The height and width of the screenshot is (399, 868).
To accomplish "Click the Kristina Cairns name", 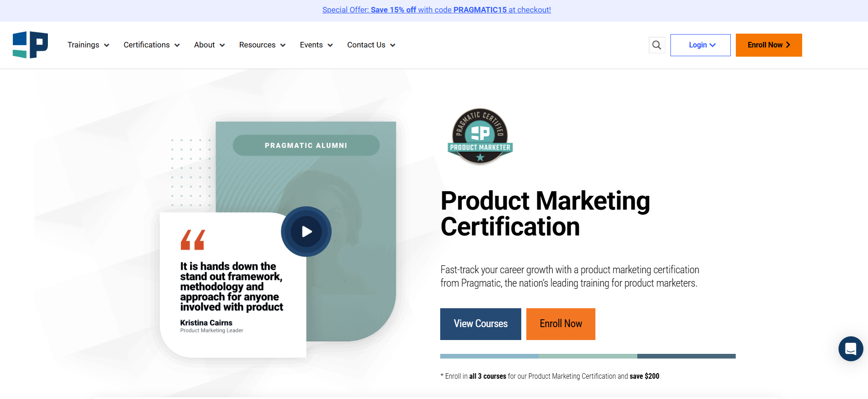I will pyautogui.click(x=206, y=323).
